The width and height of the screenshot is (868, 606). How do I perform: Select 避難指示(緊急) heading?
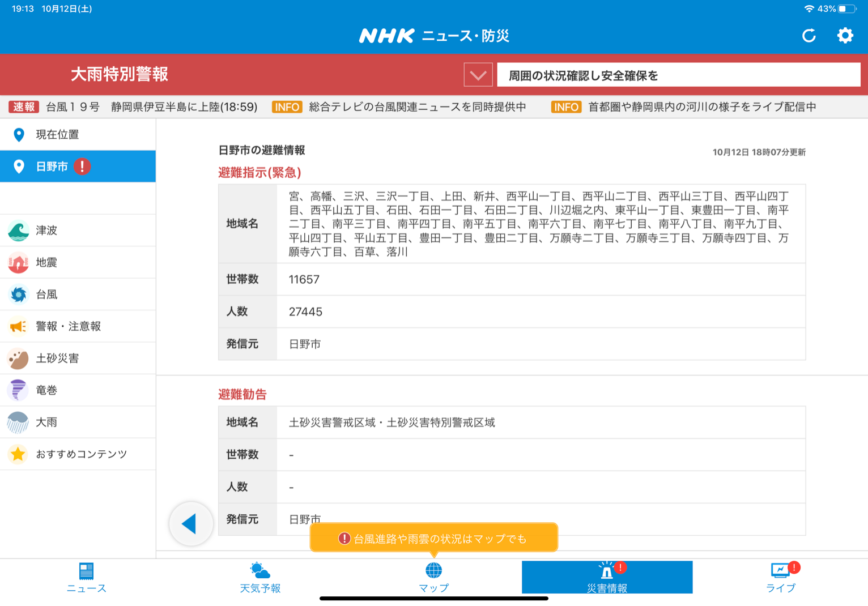[259, 173]
